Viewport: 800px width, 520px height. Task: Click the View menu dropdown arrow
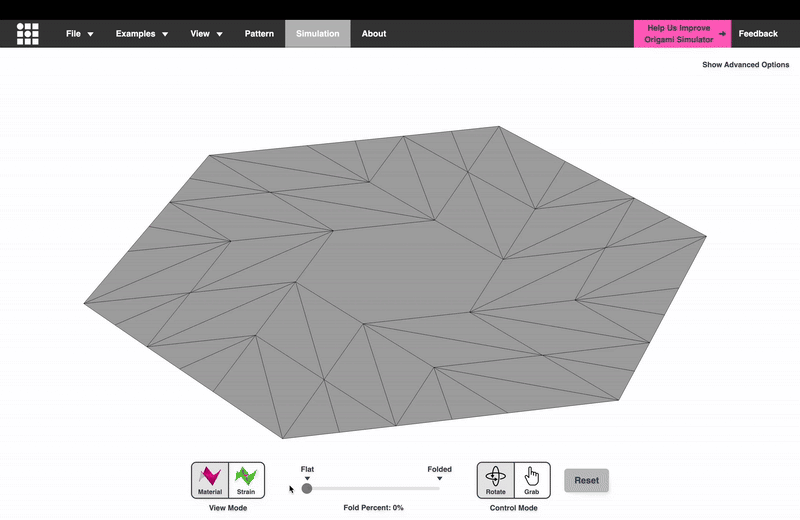coord(219,34)
